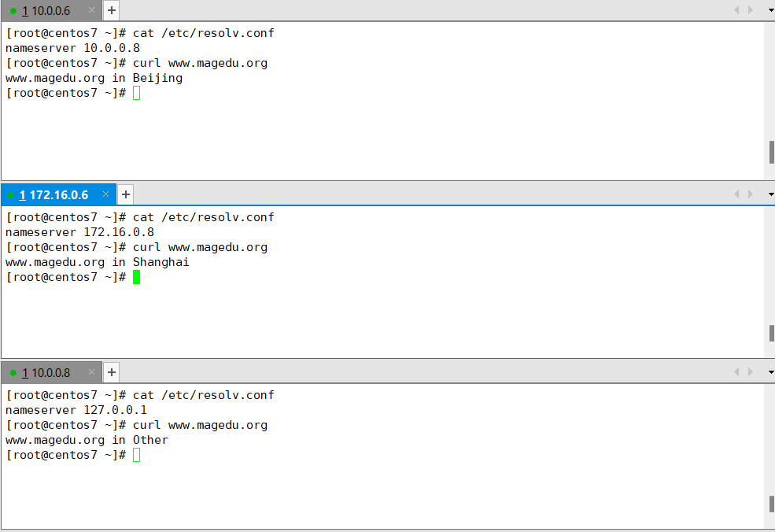Click the text 'www.magedu.org in Other'
The height and width of the screenshot is (532, 775).
87,440
